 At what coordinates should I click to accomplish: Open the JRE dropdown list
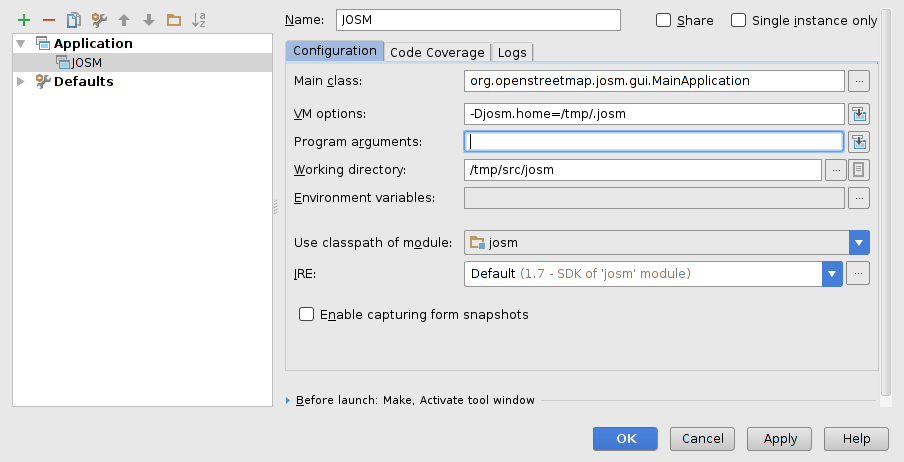point(831,273)
